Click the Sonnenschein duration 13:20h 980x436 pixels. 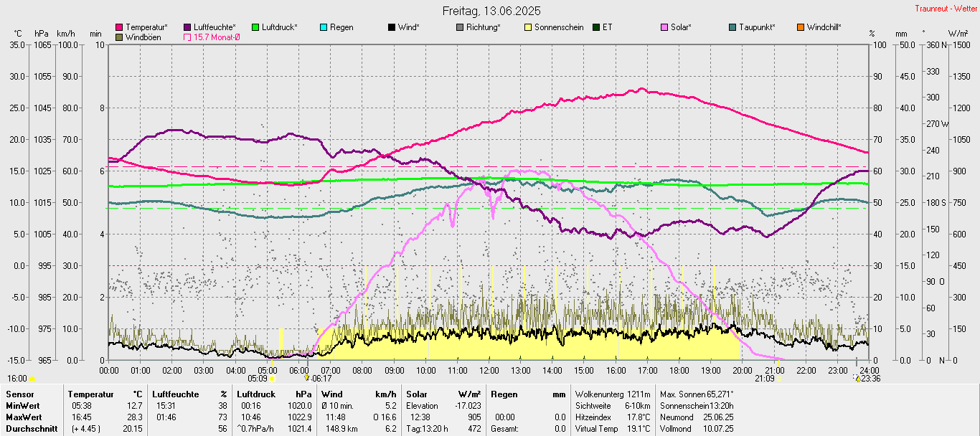tap(720, 406)
